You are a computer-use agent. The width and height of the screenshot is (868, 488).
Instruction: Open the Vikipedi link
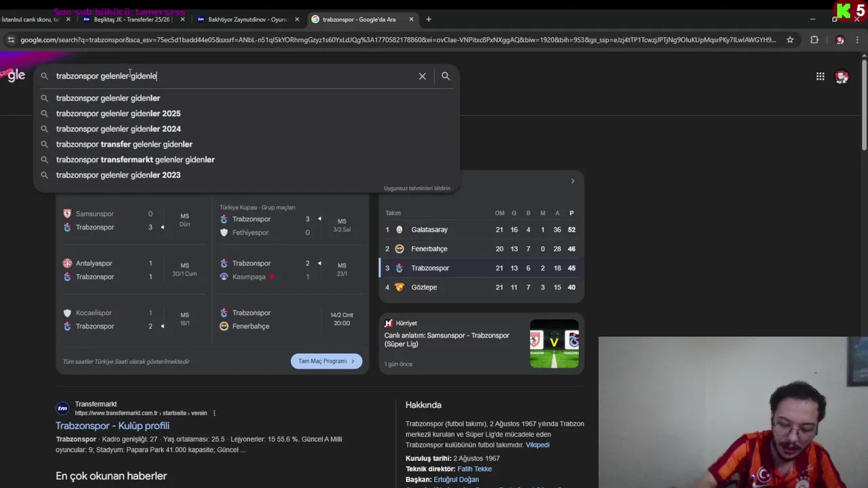pos(537,445)
